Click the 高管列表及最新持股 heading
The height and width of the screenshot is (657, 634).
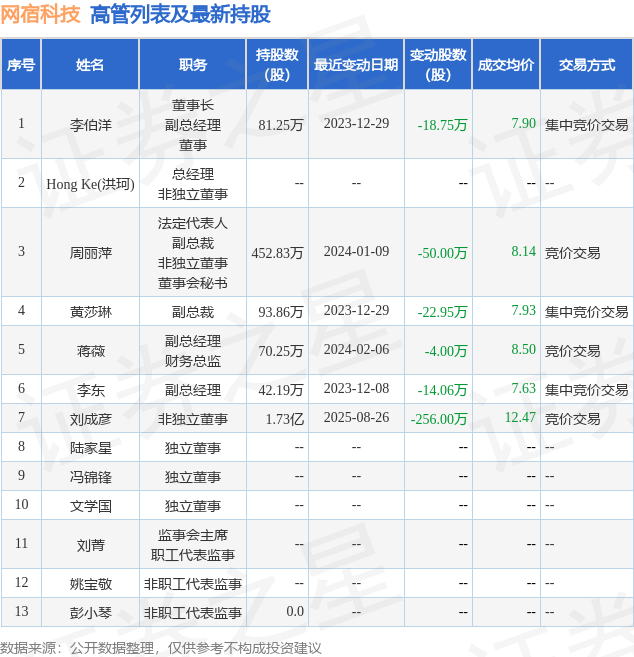coord(180,14)
